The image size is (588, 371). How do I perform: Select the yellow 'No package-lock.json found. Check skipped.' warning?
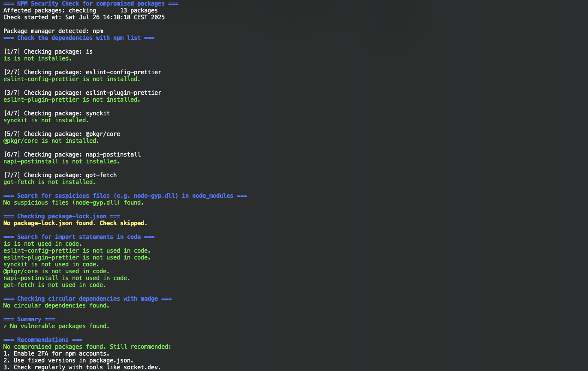(x=75, y=223)
